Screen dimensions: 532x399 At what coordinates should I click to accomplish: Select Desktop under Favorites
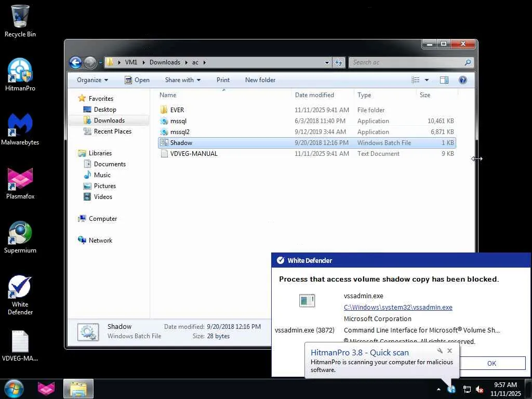pyautogui.click(x=105, y=110)
